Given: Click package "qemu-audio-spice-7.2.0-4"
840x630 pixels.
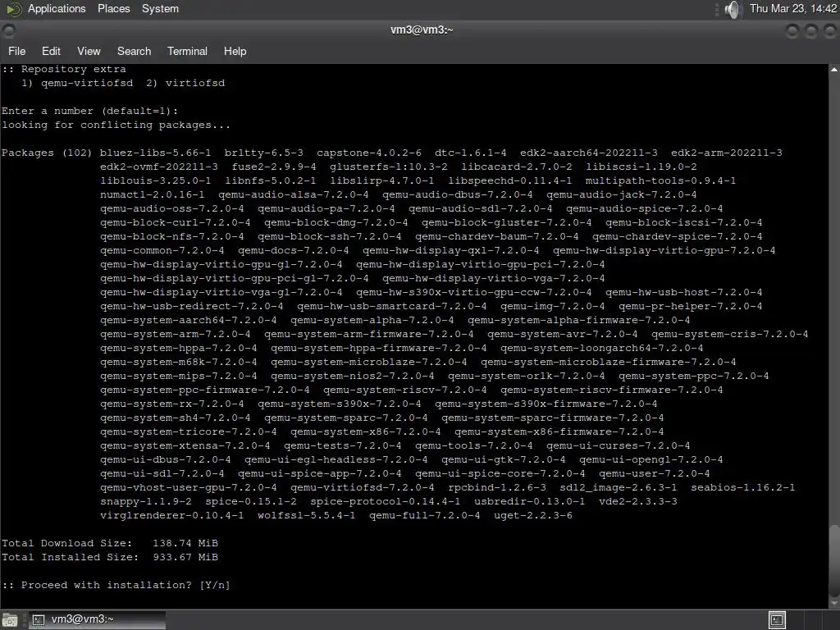Looking at the screenshot, I should [645, 208].
